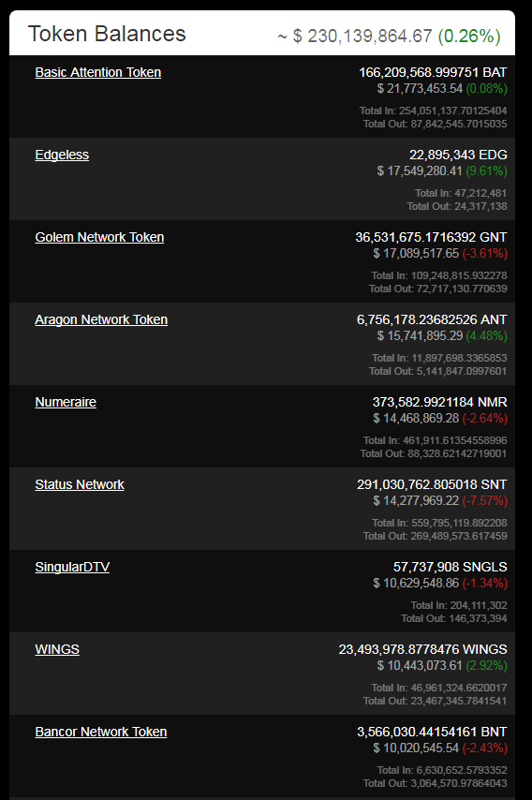Click the Token Balances heading

pyautogui.click(x=107, y=34)
